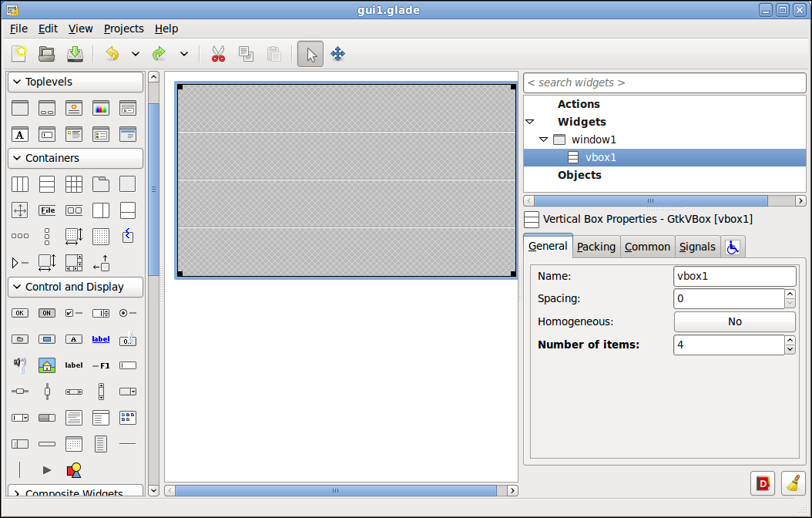Image resolution: width=812 pixels, height=518 pixels.
Task: Choose the Table container icon
Action: (x=74, y=184)
